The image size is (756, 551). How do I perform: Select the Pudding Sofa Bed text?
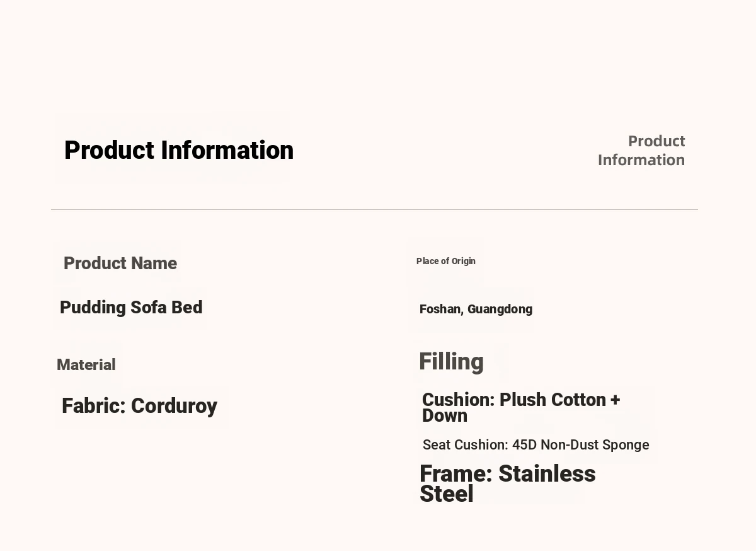click(x=131, y=308)
